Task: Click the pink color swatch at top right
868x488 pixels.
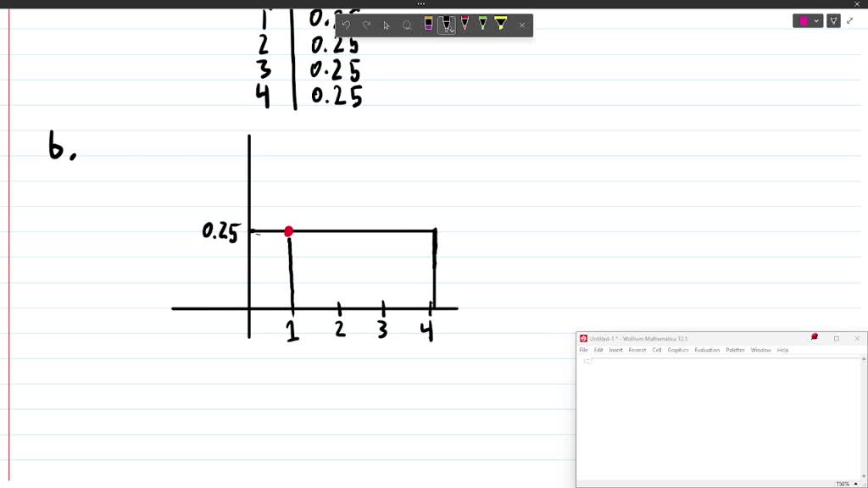Action: pyautogui.click(x=804, y=21)
